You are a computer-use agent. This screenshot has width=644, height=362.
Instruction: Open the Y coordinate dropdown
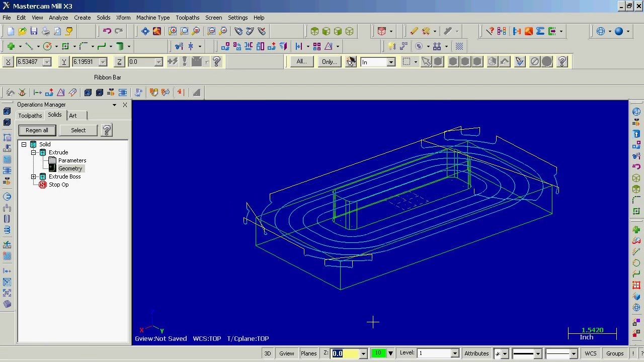[103, 62]
